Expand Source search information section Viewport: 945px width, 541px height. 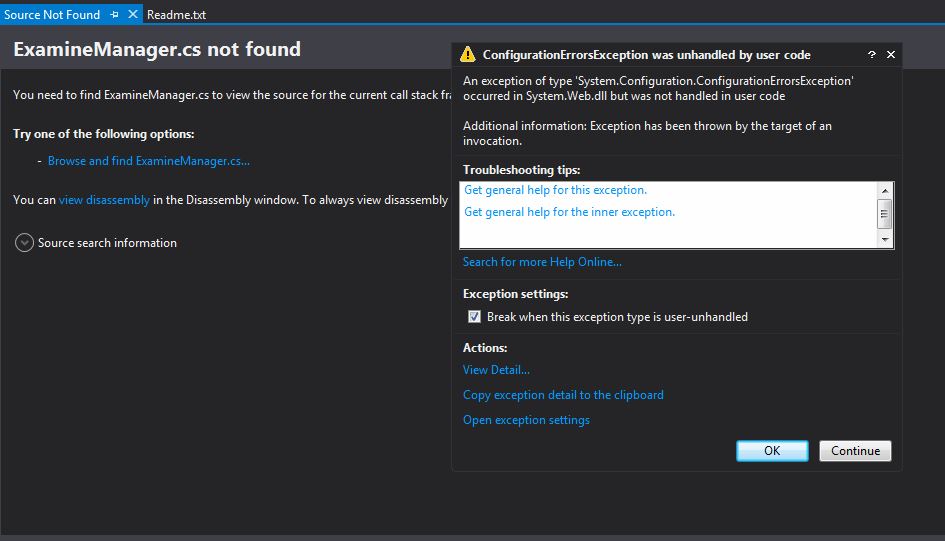point(25,243)
